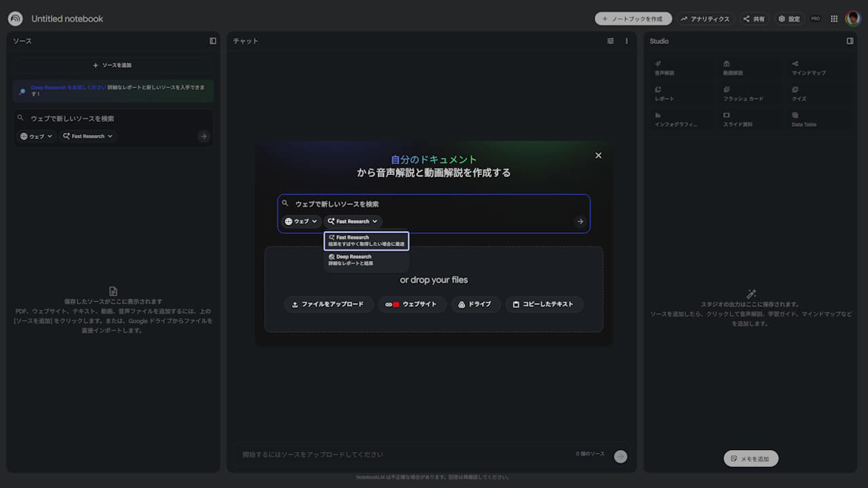Screen dimensions: 868x488
Task: Upload a file via ファイルをアップロード
Action: pos(329,304)
